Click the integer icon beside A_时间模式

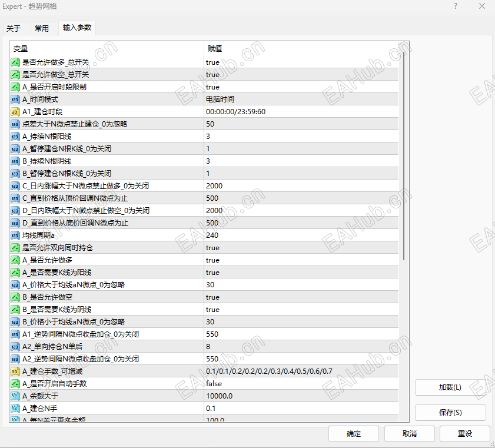click(x=15, y=99)
